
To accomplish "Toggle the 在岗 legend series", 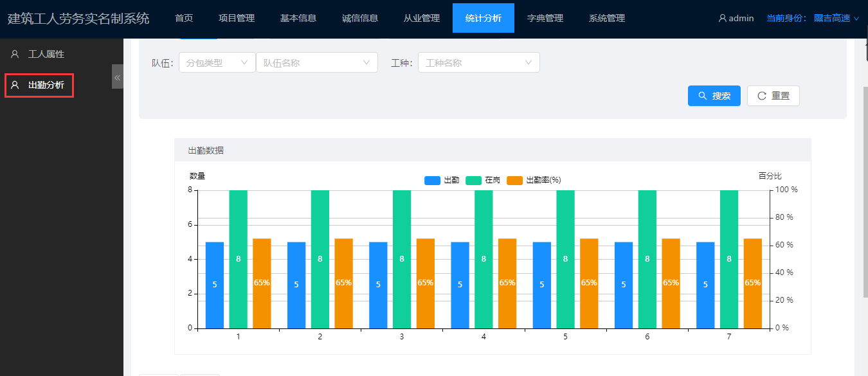I will click(483, 181).
